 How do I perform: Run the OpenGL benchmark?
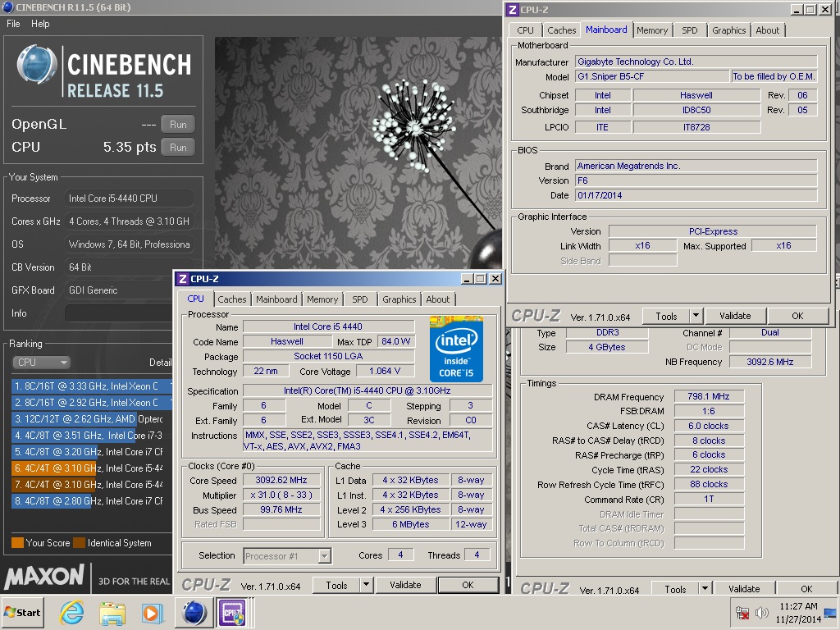pos(178,125)
